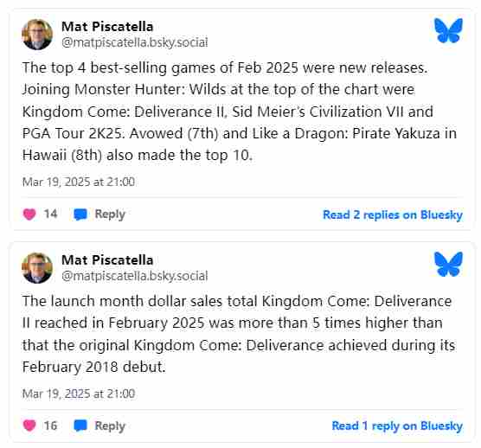The height and width of the screenshot is (448, 481).
Task: Open 'Read 1 reply on Bluesky' link
Action: [x=397, y=426]
